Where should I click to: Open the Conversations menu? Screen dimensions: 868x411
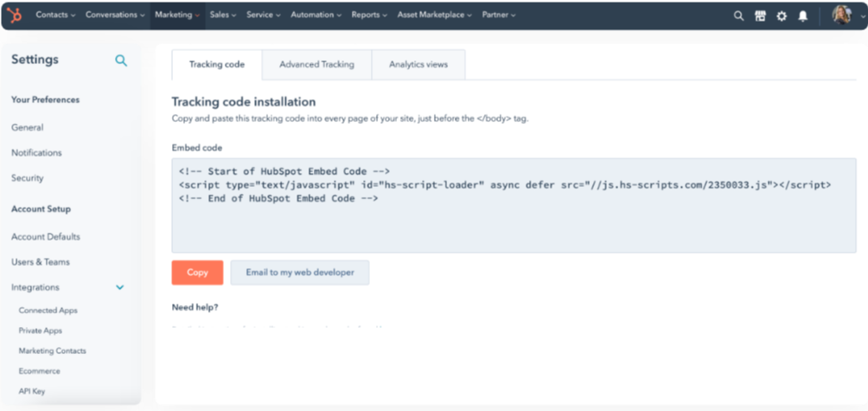[115, 15]
